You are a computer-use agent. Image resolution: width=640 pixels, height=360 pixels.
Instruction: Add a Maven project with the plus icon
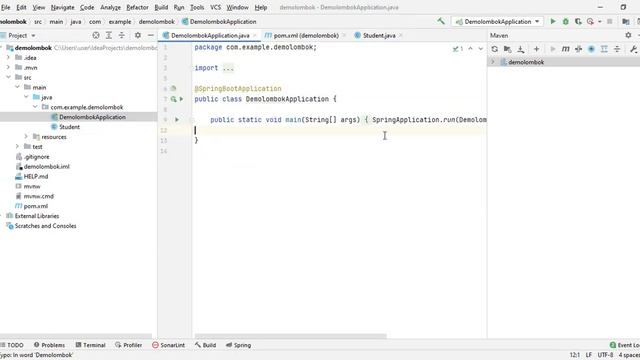(x=536, y=49)
